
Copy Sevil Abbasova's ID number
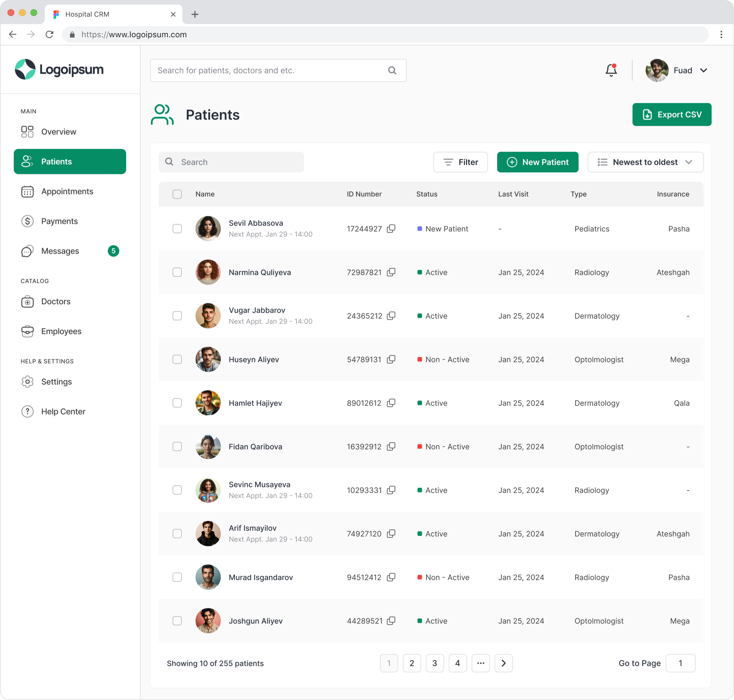[x=391, y=229]
